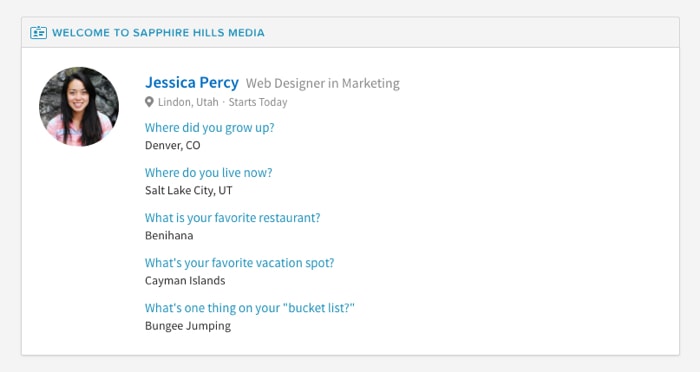Select Lindon, Utah location text
Screen dimensions: 700x372
188,102
